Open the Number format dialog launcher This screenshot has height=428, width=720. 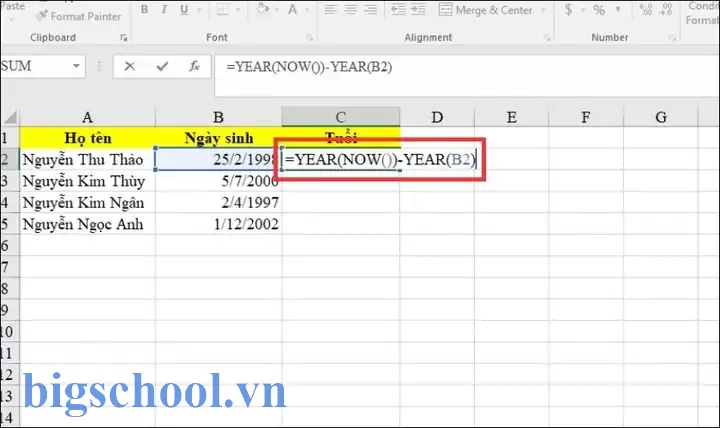[672, 38]
